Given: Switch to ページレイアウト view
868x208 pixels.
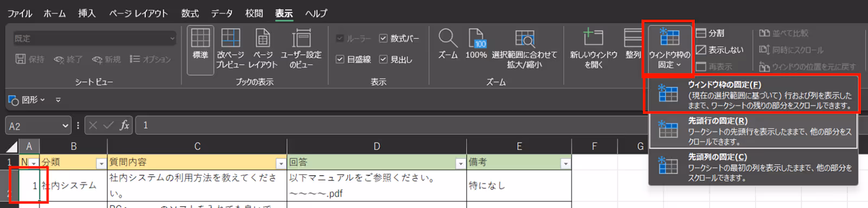Looking at the screenshot, I should coord(263,48).
